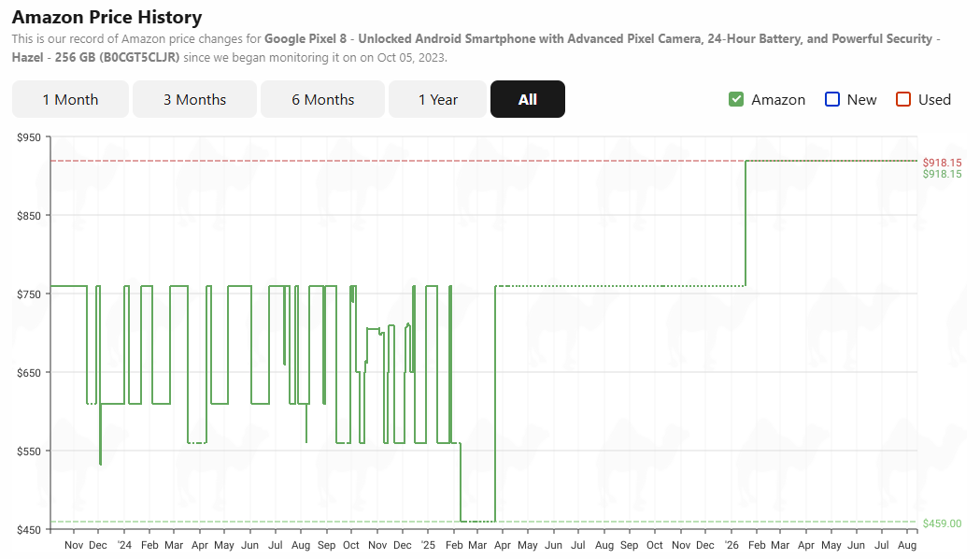
Task: Click the '25 year marker on x-axis
Action: click(x=428, y=545)
